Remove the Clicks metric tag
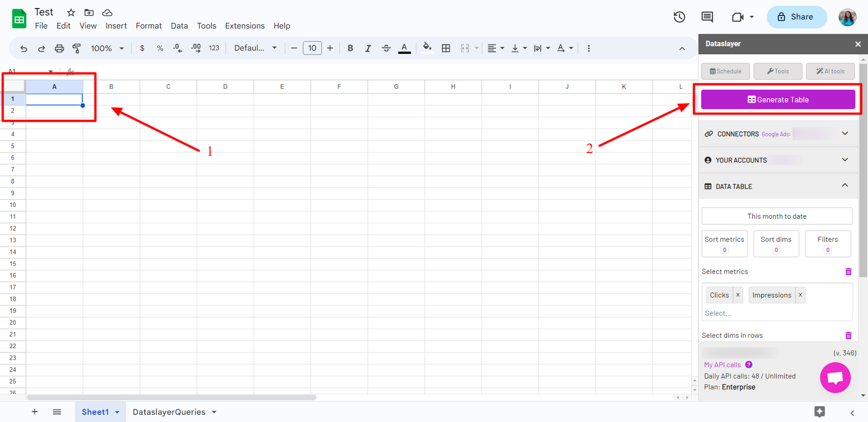 click(x=738, y=295)
